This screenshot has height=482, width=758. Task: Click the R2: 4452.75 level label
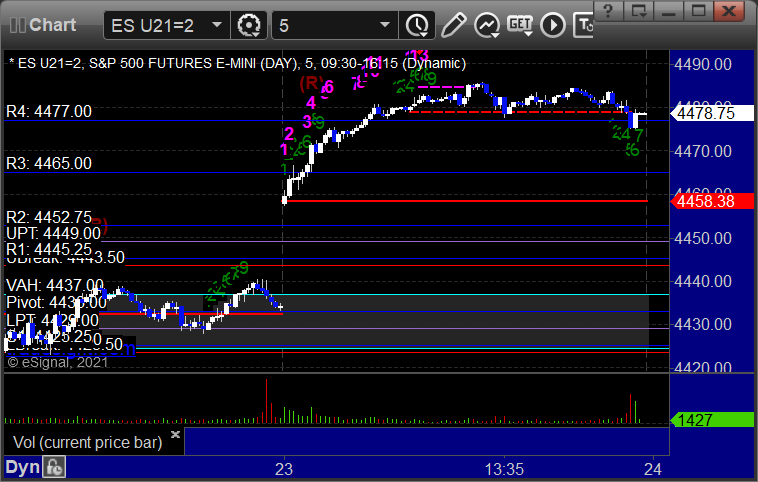(49, 217)
